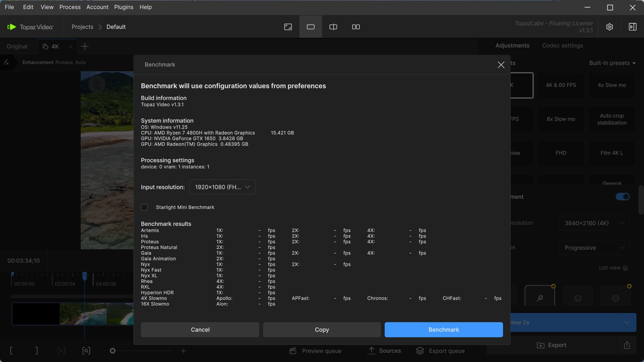Close the Benchmark dialog
This screenshot has height=362, width=644.
pos(501,65)
